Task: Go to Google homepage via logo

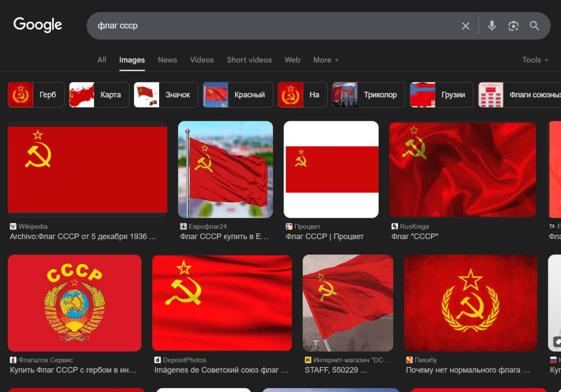Action: [38, 25]
